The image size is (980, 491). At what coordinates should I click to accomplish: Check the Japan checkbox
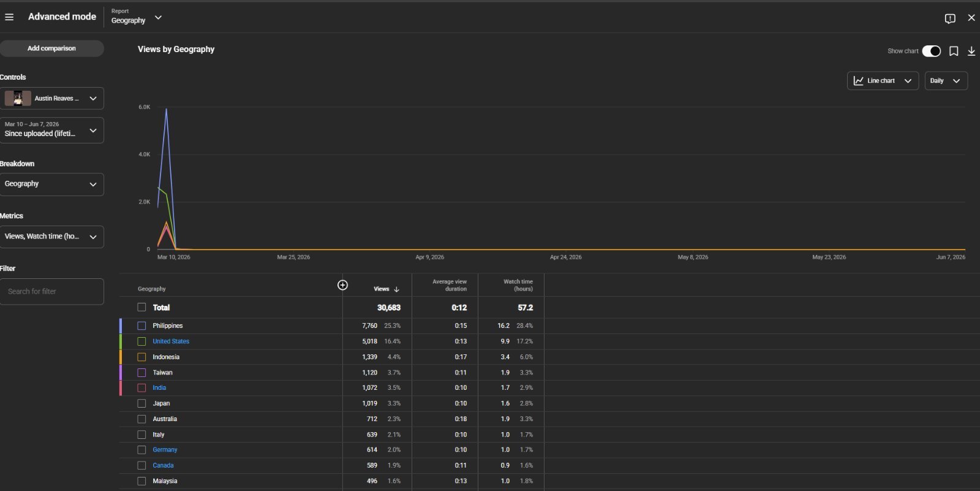pyautogui.click(x=141, y=403)
